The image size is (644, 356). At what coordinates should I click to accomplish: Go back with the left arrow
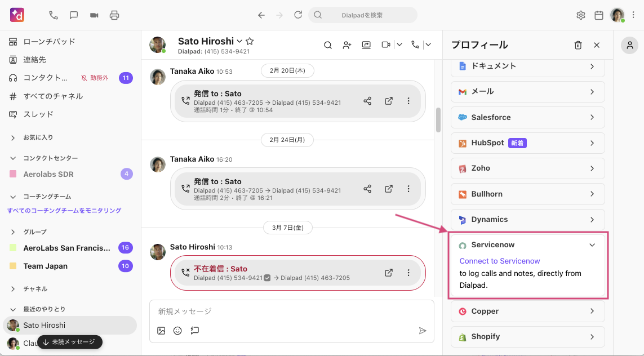click(x=261, y=15)
